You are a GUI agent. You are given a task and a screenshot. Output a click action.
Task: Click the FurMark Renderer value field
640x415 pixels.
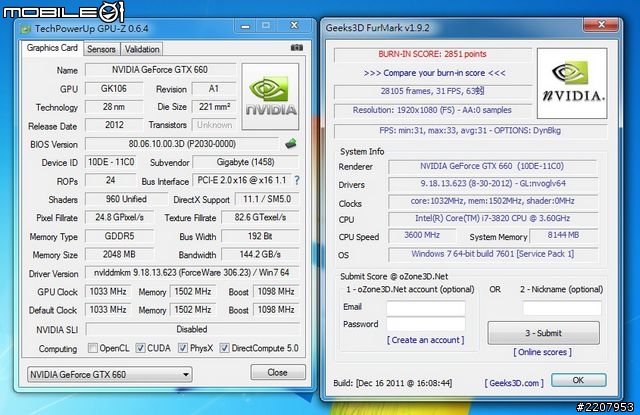point(492,166)
